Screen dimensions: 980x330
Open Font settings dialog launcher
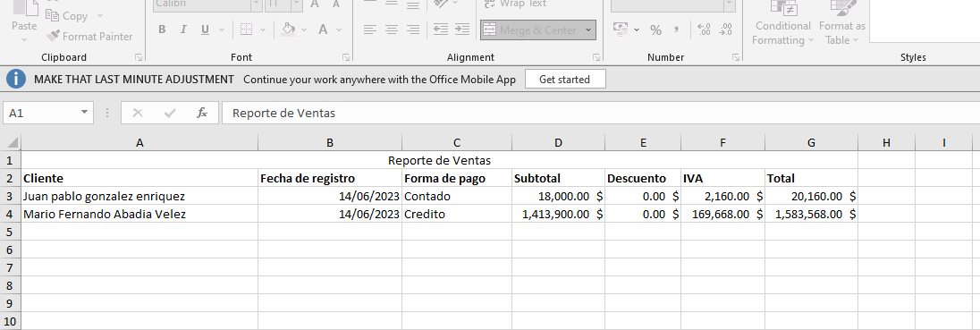pos(346,57)
